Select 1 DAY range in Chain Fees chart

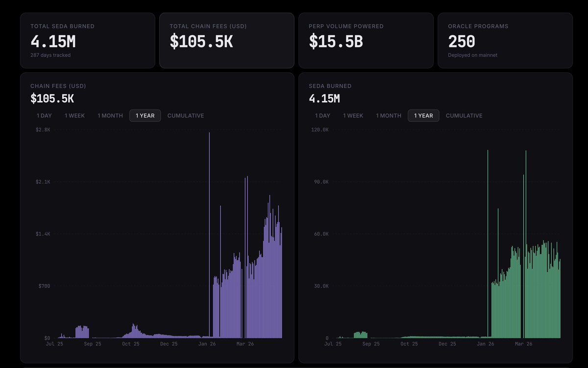point(44,116)
